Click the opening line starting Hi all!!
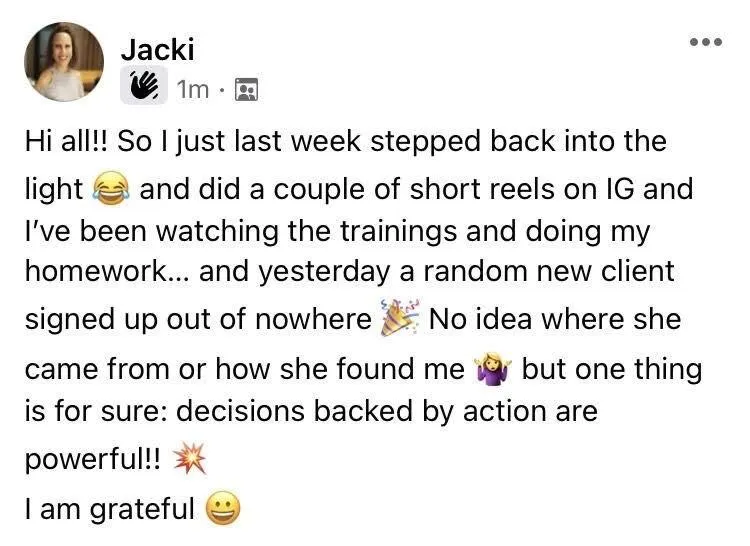 pos(346,142)
